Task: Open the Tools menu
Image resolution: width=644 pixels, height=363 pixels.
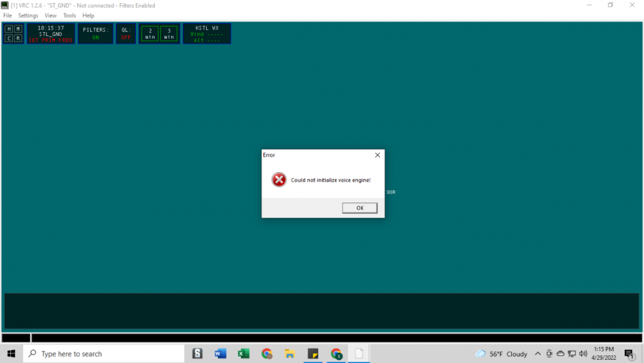Action: point(69,15)
